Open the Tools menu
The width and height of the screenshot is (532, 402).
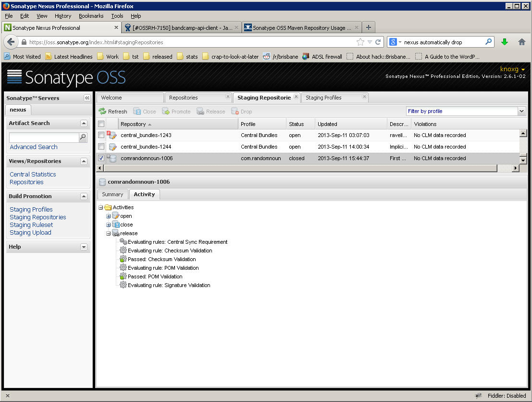click(x=117, y=16)
